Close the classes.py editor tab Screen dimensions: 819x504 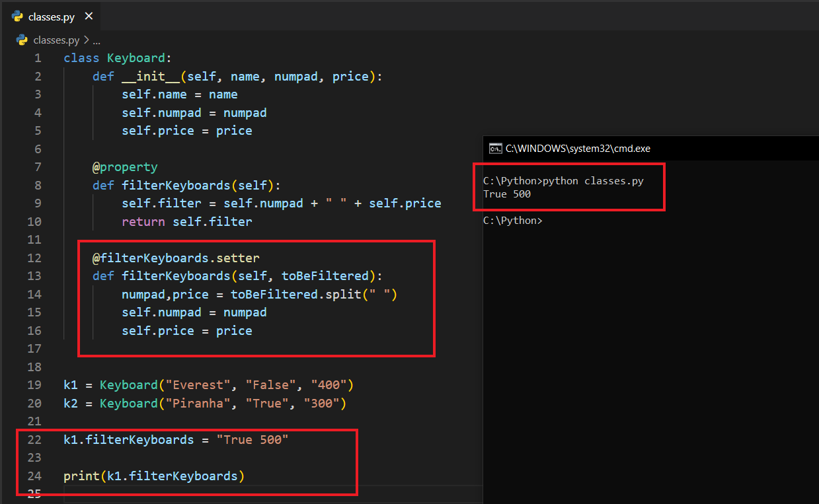click(89, 17)
